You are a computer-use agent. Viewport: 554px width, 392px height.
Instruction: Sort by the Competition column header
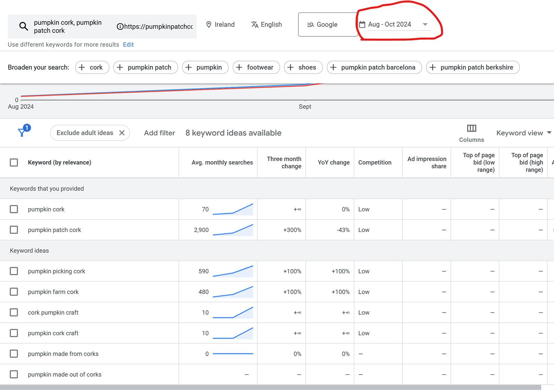(x=375, y=162)
